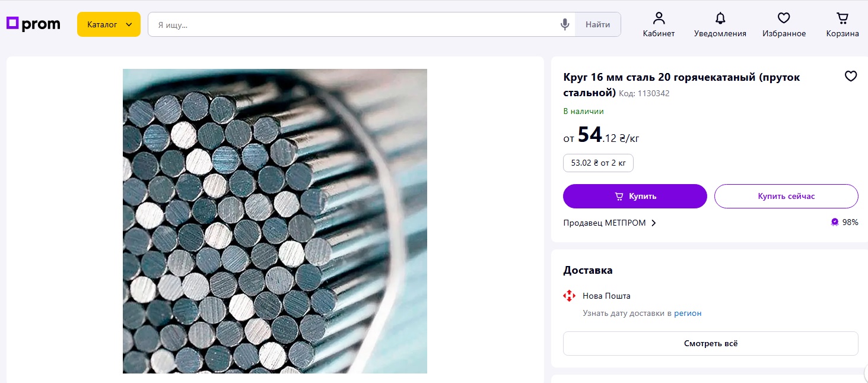Open Продавец МЕТПРОМ seller page

pos(610,223)
